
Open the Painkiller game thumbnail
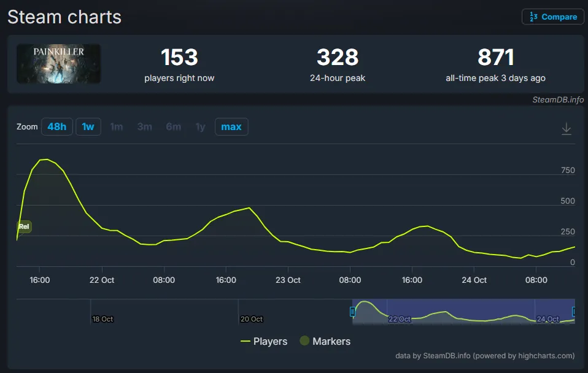pyautogui.click(x=58, y=64)
